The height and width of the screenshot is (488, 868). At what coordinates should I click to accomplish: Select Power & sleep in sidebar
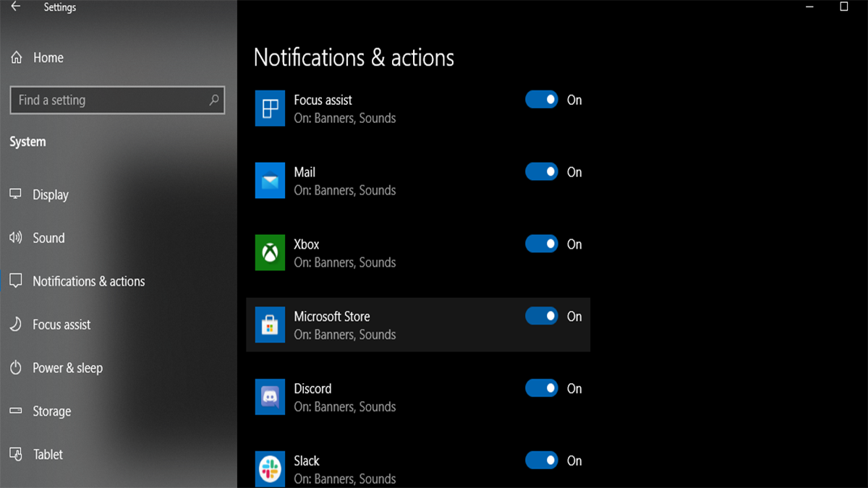[x=67, y=368]
